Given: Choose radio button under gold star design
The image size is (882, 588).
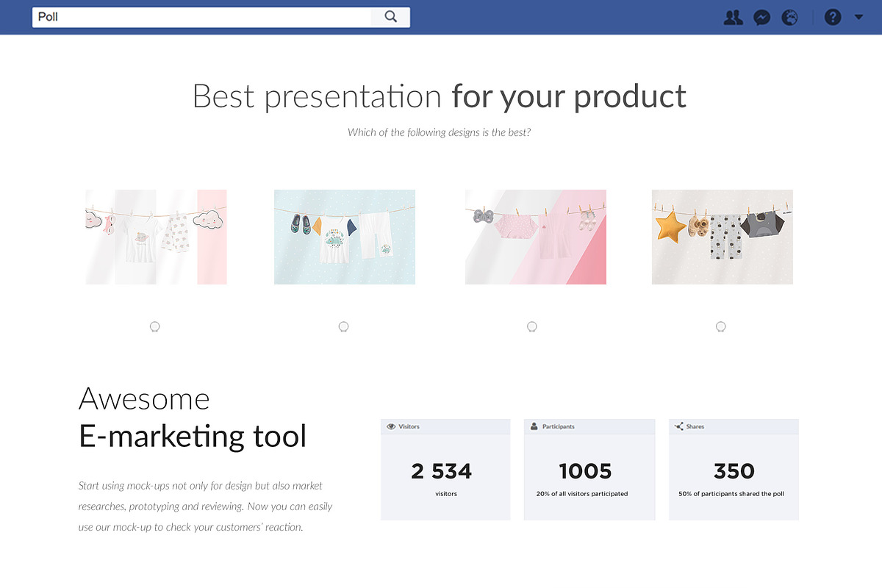Looking at the screenshot, I should coord(721,327).
